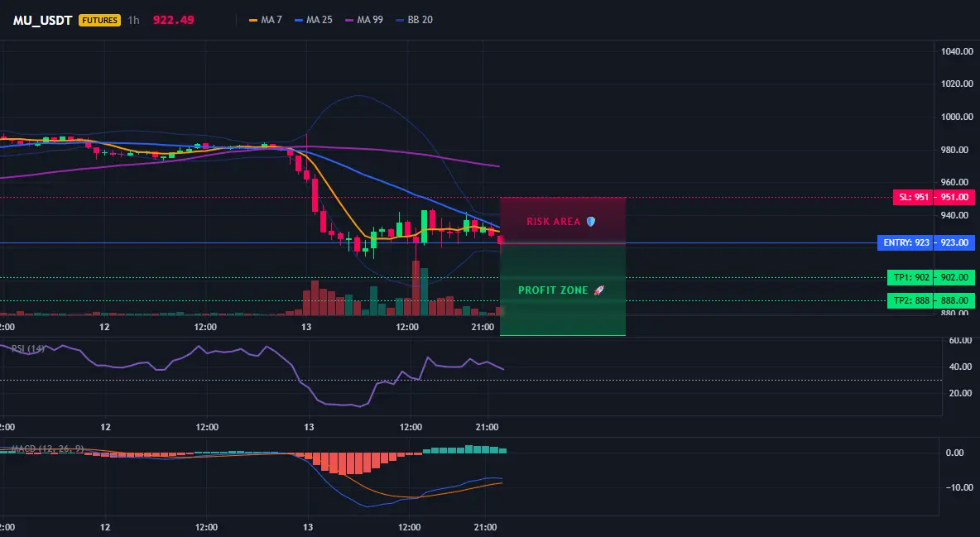The height and width of the screenshot is (537, 980).
Task: Click the RISK AREA text
Action: (x=553, y=221)
